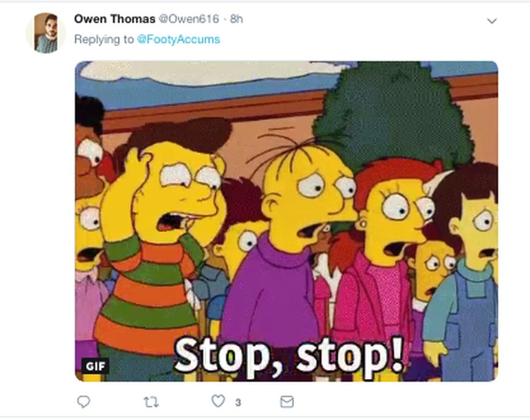The width and height of the screenshot is (530, 420).
Task: Reply to Owen Thomas's tweet
Action: (x=83, y=402)
